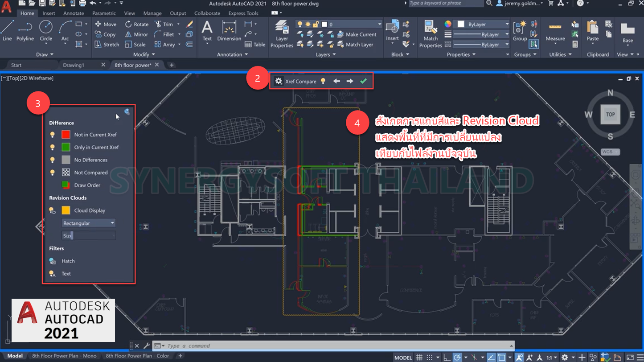Open the Rectangular cloud shape dropdown
Screen dimensions: 644x362
[x=112, y=222]
